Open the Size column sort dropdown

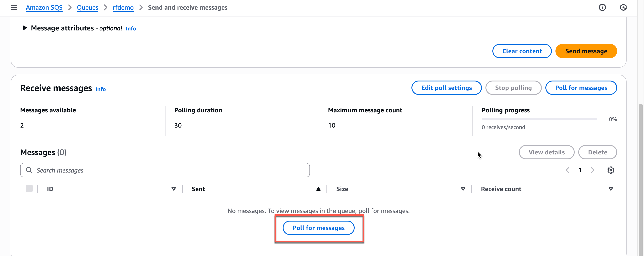click(463, 189)
